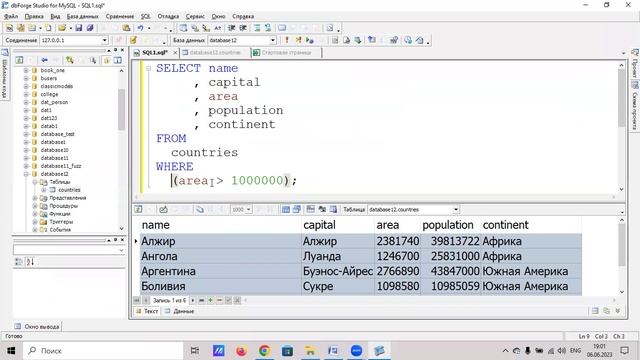Select the database_test tree item

click(58, 134)
